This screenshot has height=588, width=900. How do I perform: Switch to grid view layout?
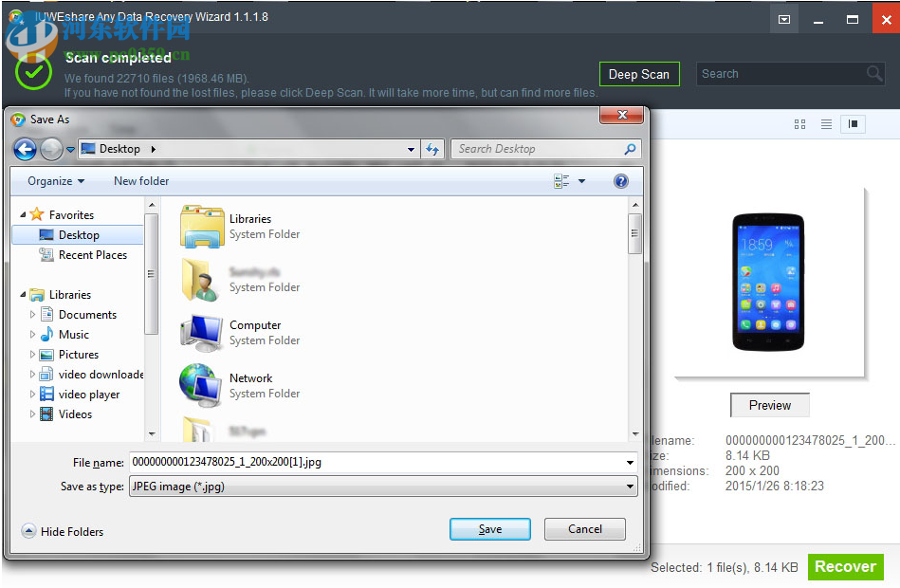799,123
